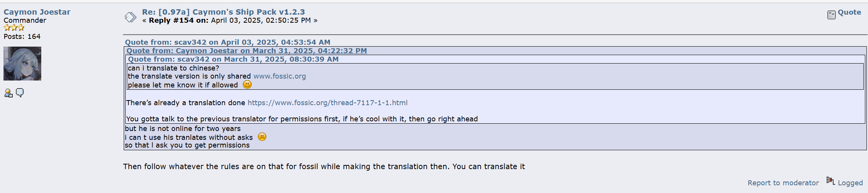
Task: Report this post to moderator
Action: click(x=783, y=183)
